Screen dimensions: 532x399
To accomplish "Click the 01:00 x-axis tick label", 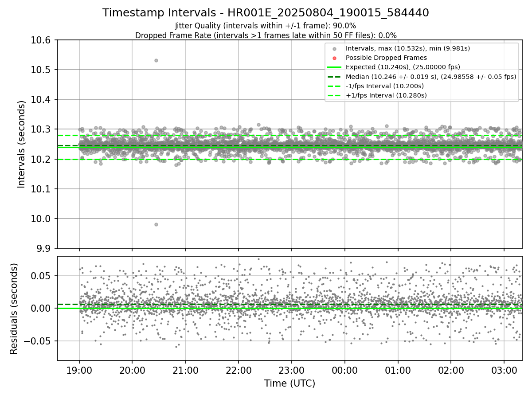I will [398, 370].
